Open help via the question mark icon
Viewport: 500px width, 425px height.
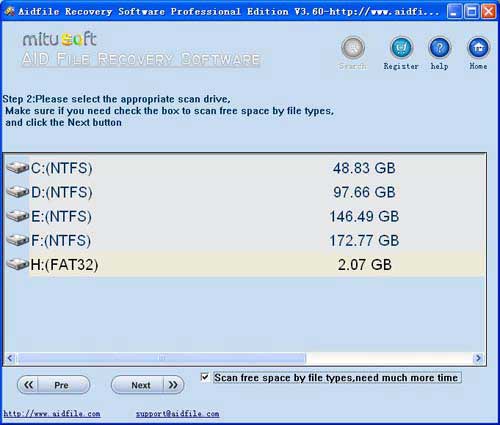(440, 48)
